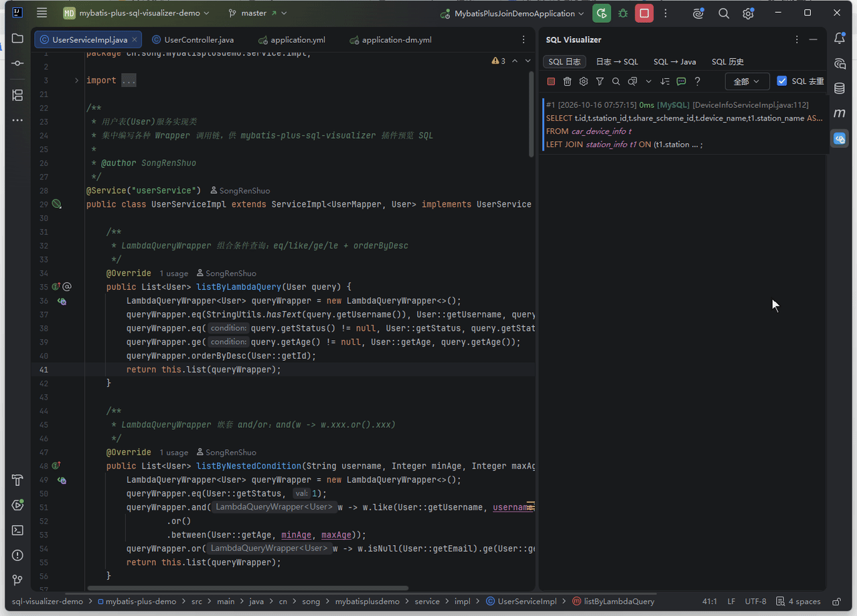
Task: Click 4 spaces indent setting
Action: 798,601
